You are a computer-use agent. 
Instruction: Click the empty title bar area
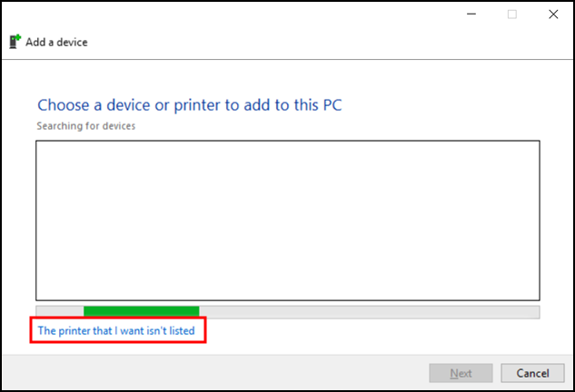click(227, 15)
